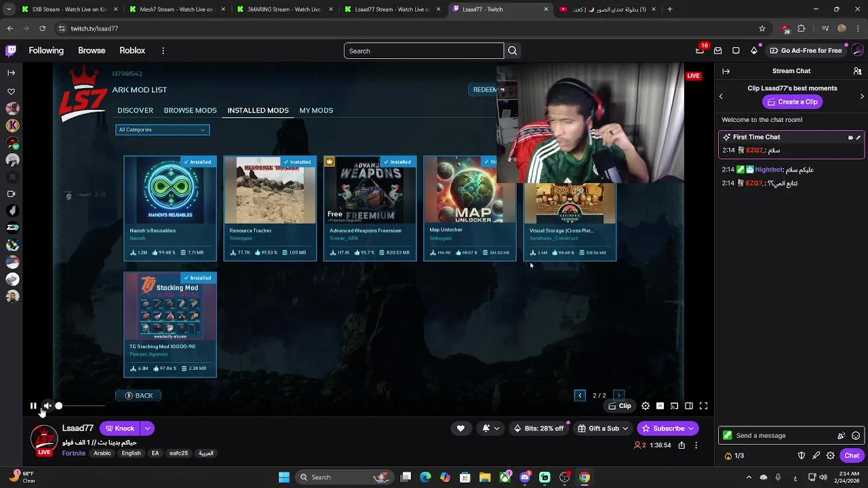This screenshot has height=488, width=868.
Task: Open the top nav more options menu
Action: (163, 51)
